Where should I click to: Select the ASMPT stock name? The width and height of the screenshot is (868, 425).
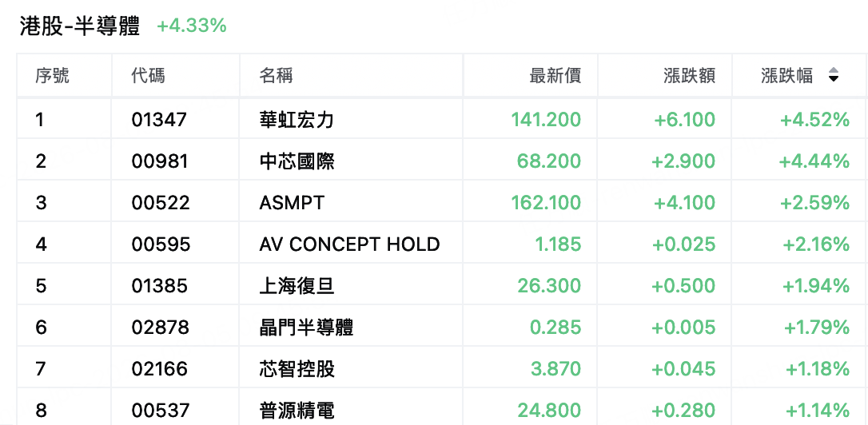(x=292, y=203)
